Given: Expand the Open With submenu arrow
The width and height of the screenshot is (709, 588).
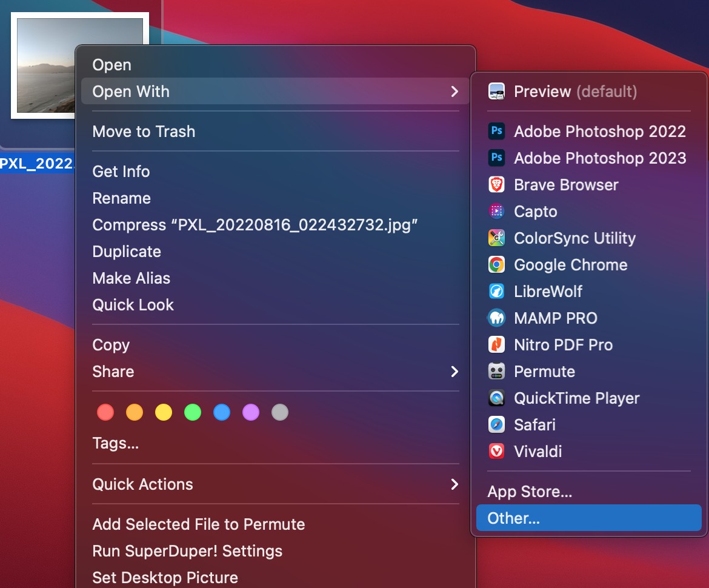Looking at the screenshot, I should coord(454,92).
